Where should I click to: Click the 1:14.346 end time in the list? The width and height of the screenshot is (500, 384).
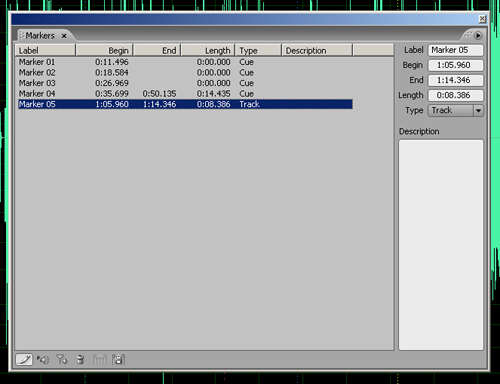tap(159, 104)
